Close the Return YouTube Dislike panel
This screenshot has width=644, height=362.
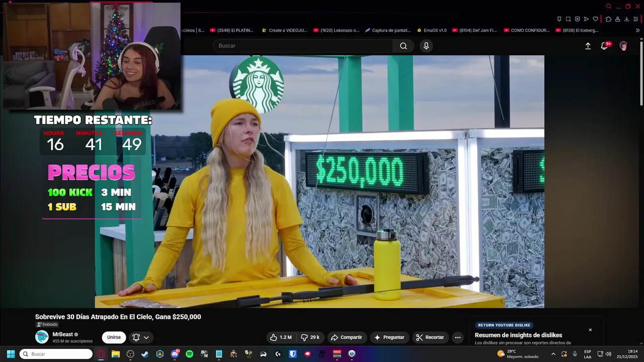(590, 330)
